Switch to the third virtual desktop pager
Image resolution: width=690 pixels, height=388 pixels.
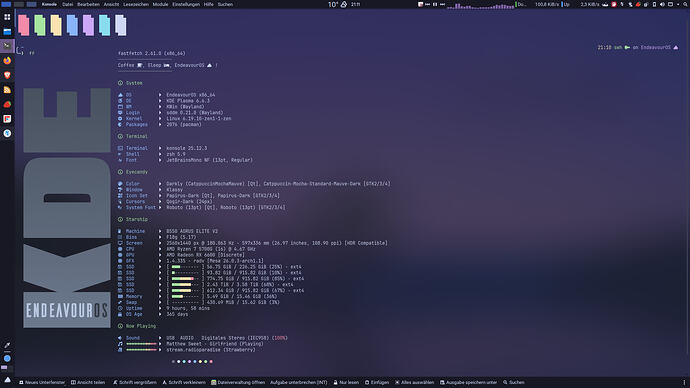(x=31, y=4)
